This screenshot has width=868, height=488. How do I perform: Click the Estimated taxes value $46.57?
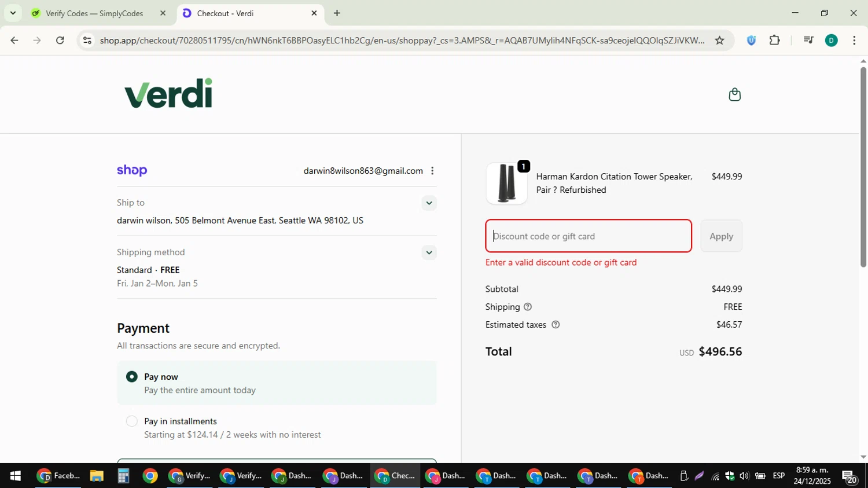click(x=729, y=325)
